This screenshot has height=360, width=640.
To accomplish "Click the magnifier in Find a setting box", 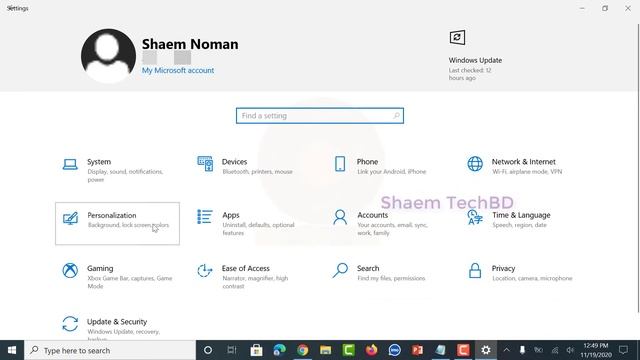I will click(396, 116).
